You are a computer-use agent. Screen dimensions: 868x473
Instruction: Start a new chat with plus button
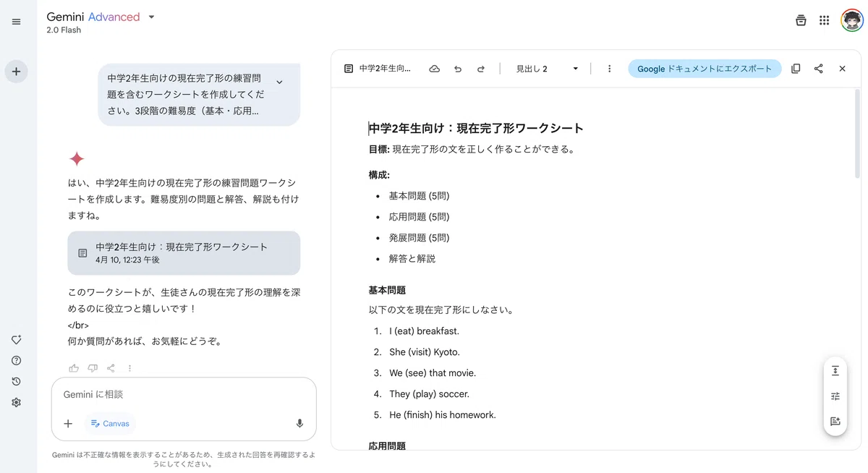click(x=16, y=72)
